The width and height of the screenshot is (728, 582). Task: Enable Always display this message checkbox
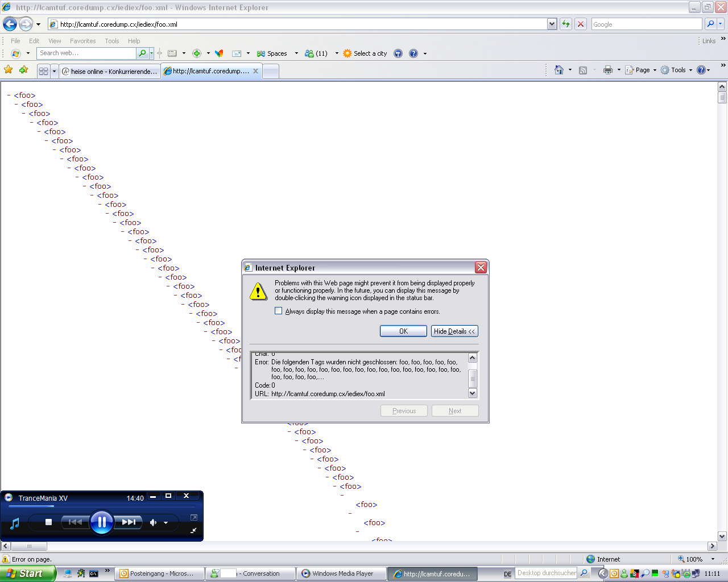pos(279,311)
